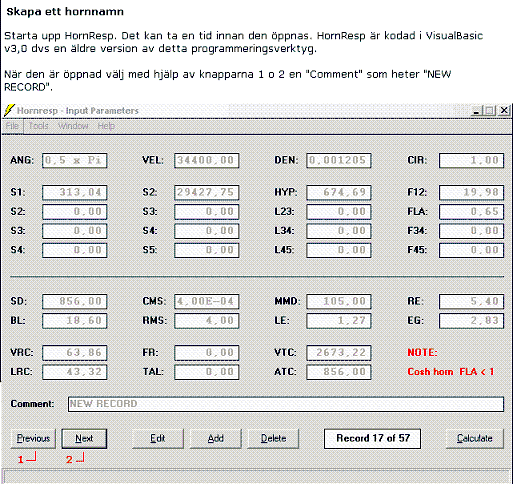The height and width of the screenshot is (484, 513).
Task: Select the ATC field 856,00
Action: tap(339, 372)
